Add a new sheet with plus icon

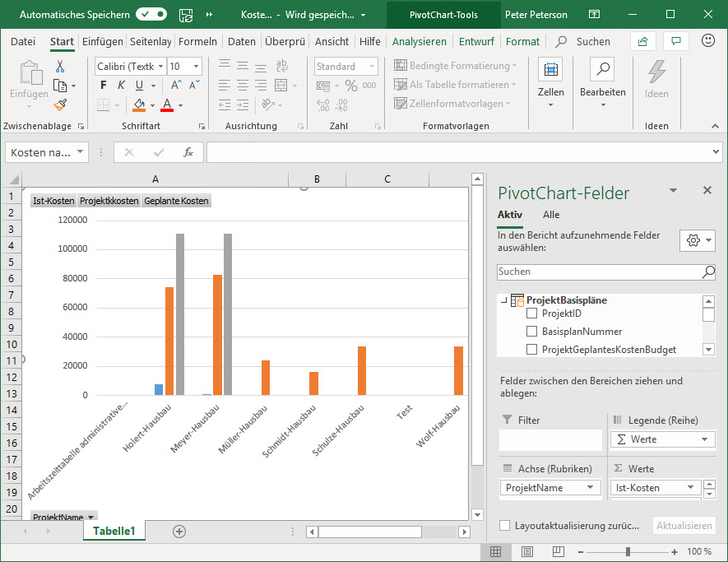click(179, 532)
